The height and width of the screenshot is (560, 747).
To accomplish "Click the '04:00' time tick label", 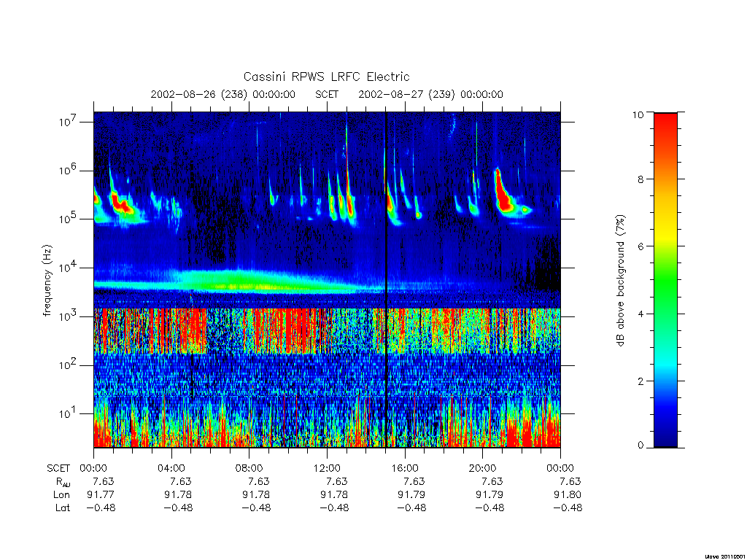I will point(171,468).
